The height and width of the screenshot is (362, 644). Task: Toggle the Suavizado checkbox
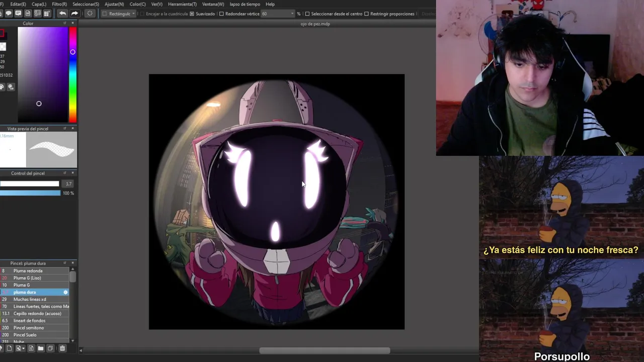(x=192, y=14)
